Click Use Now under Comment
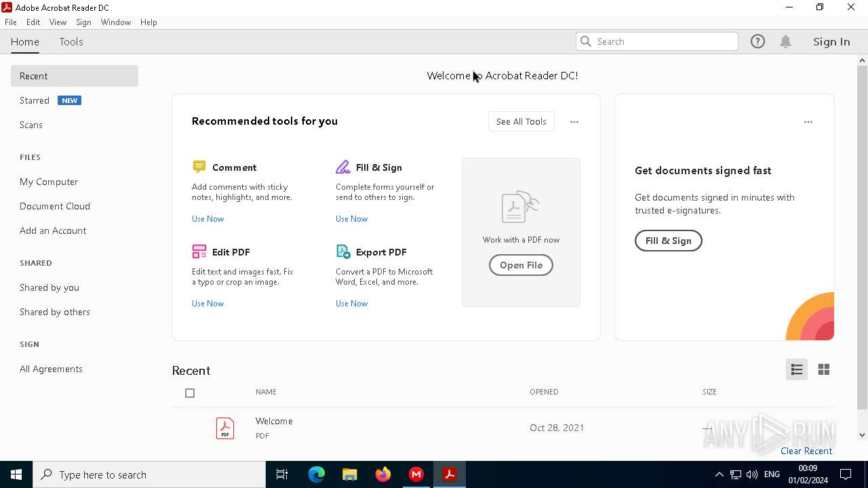 [x=208, y=219]
